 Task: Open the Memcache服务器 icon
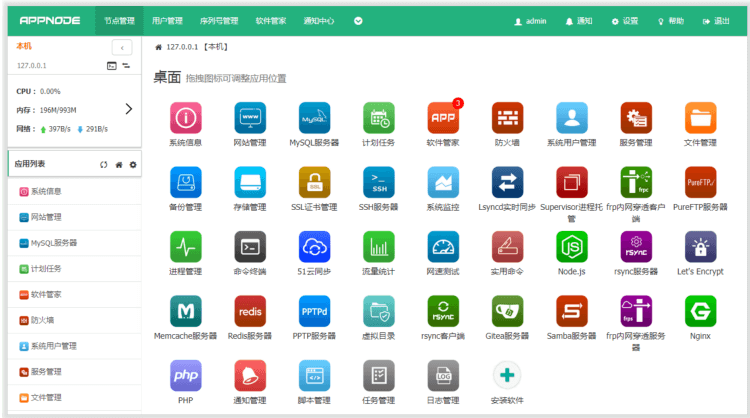(186, 311)
